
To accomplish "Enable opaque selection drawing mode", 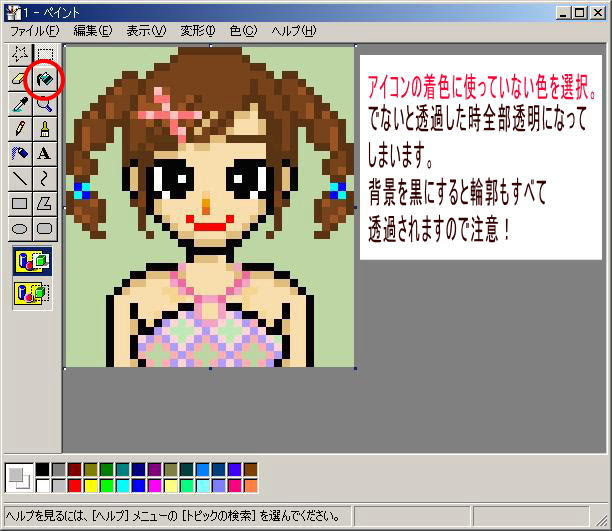I will (32, 261).
